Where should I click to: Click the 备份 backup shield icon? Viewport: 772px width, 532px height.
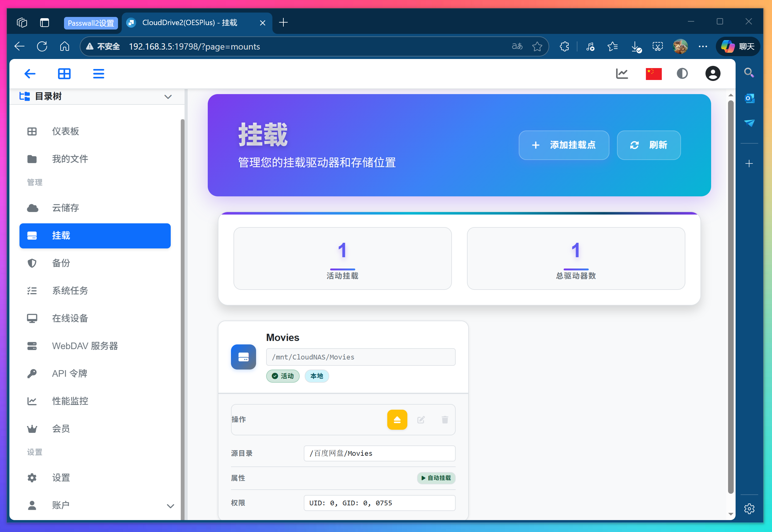tap(32, 263)
